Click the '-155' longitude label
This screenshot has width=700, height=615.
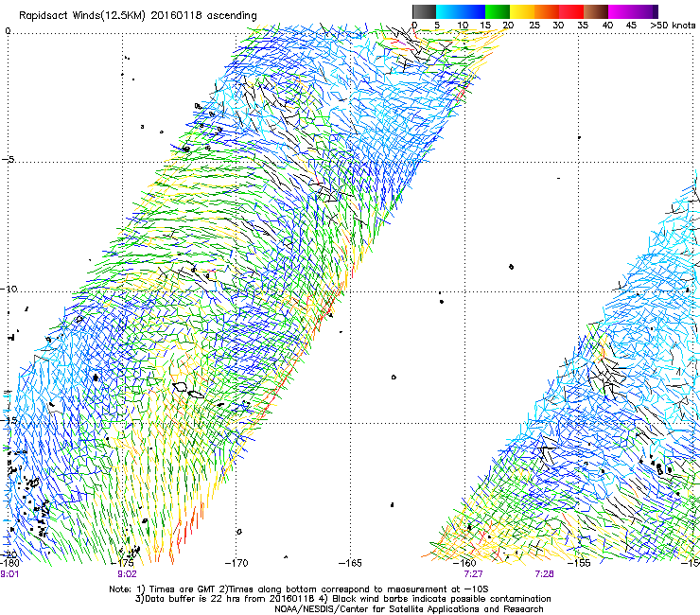click(579, 563)
